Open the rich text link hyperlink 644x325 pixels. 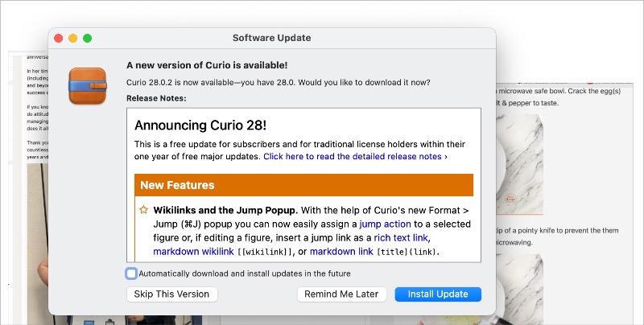click(401, 237)
